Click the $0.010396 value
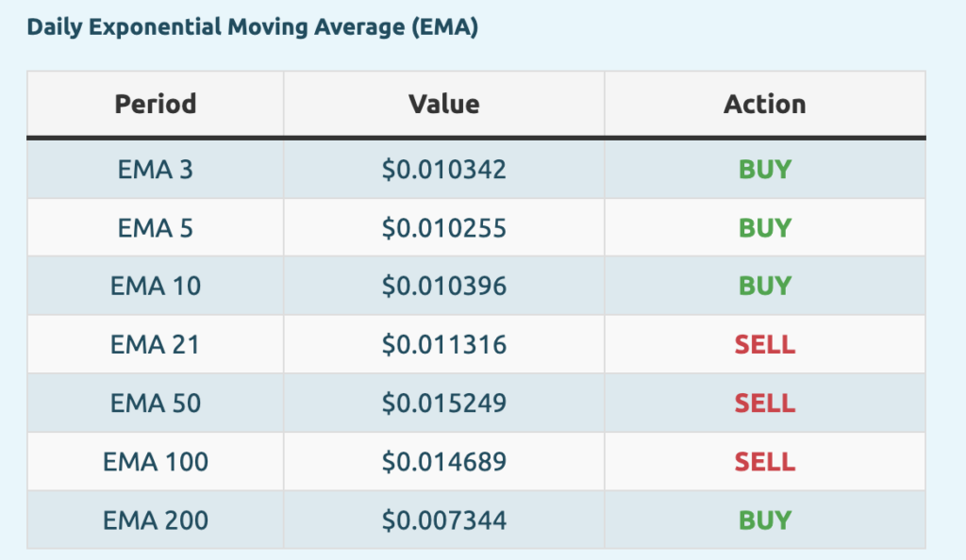The height and width of the screenshot is (560, 966). 444,287
